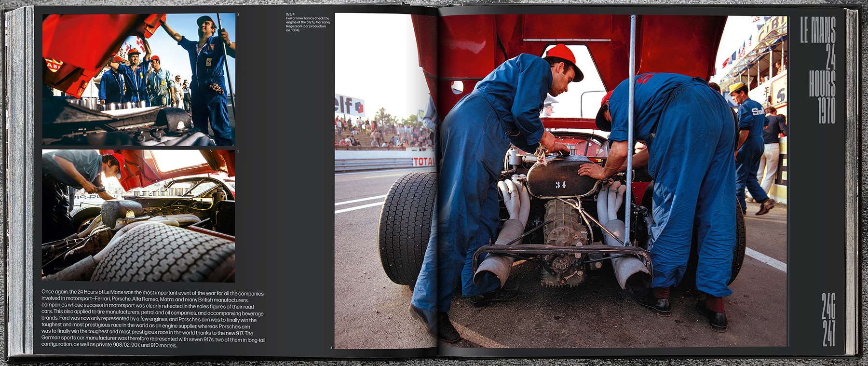The image size is (868, 366).
Task: Open the photo of a mechanic beside the large tire
Action: (x=138, y=216)
